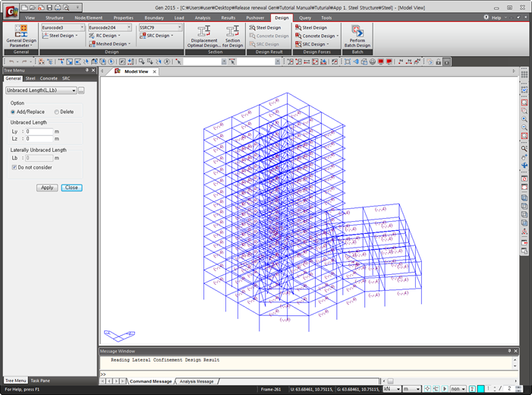Click the Help icon in the ribbon
Screen dimensions: 532x395
click(x=486, y=17)
